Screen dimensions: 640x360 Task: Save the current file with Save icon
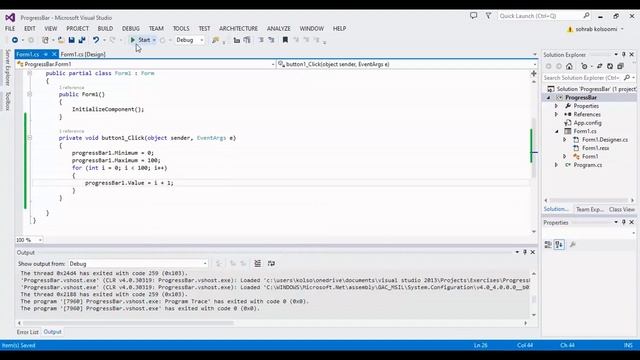(71, 40)
